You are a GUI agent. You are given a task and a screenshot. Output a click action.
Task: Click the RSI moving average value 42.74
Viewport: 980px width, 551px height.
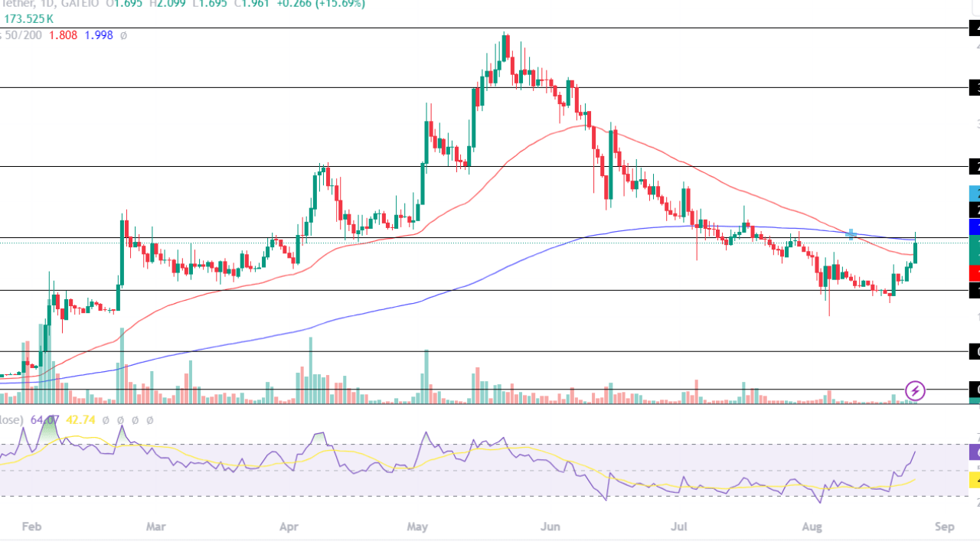coord(80,420)
